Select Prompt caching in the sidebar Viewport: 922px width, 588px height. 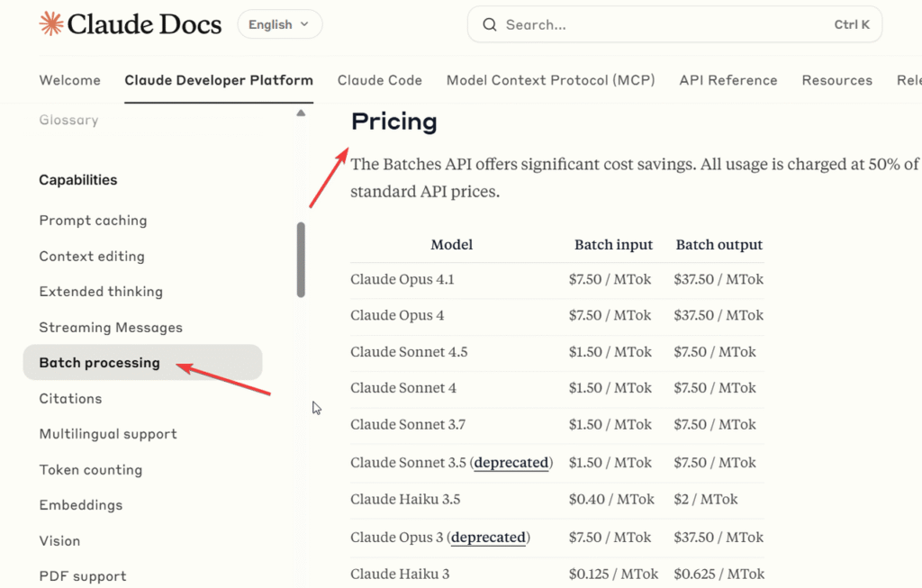click(x=93, y=221)
